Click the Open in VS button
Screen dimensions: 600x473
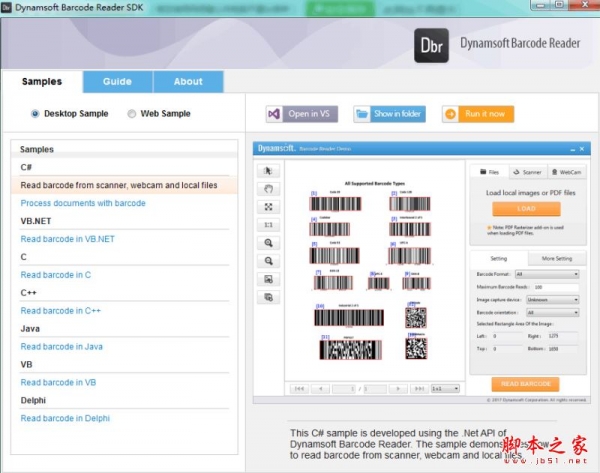click(x=303, y=114)
